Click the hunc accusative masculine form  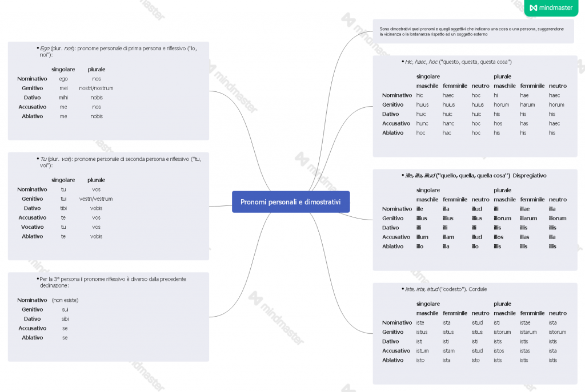click(x=422, y=123)
